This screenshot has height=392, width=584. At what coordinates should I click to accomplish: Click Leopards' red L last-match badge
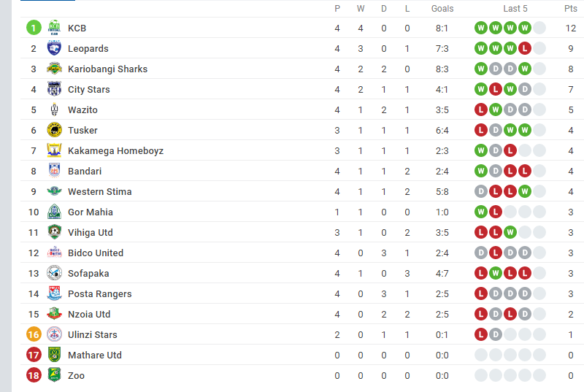pos(524,48)
